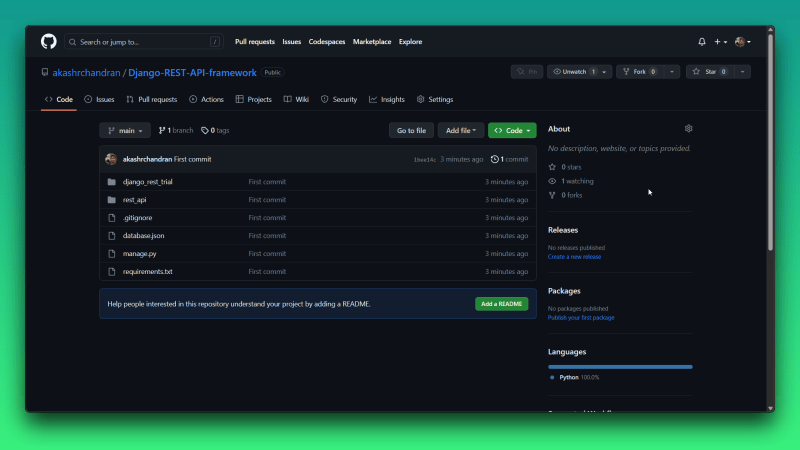Click Go to file button
This screenshot has height=450, width=800.
coord(411,131)
